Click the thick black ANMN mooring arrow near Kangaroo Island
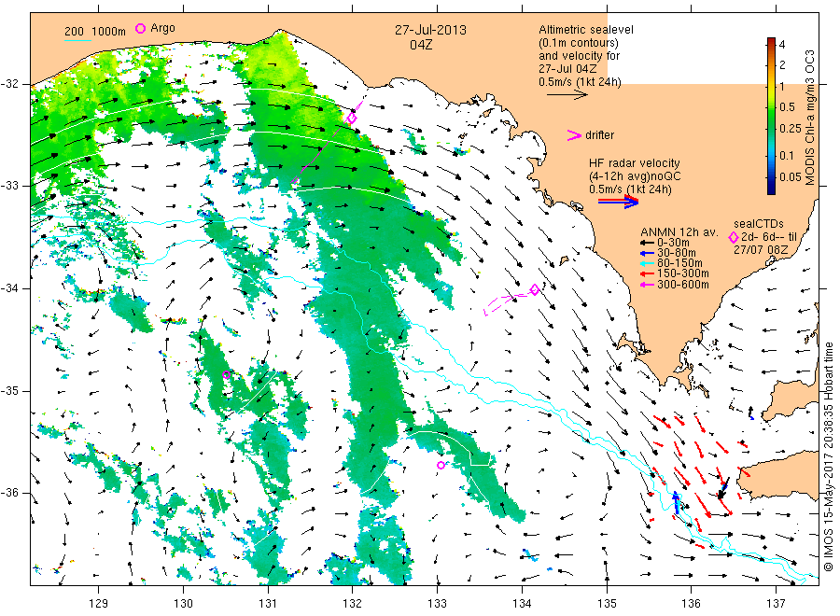This screenshot has height=616, width=840. (723, 488)
